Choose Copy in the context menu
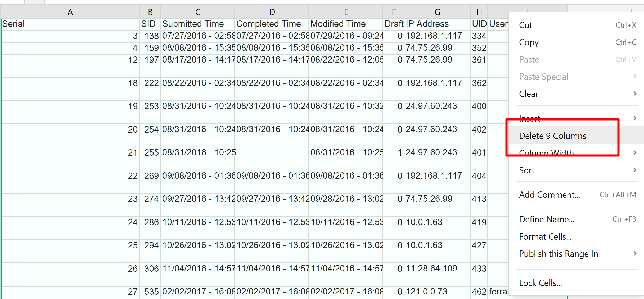This screenshot has height=299, width=644. 529,42
